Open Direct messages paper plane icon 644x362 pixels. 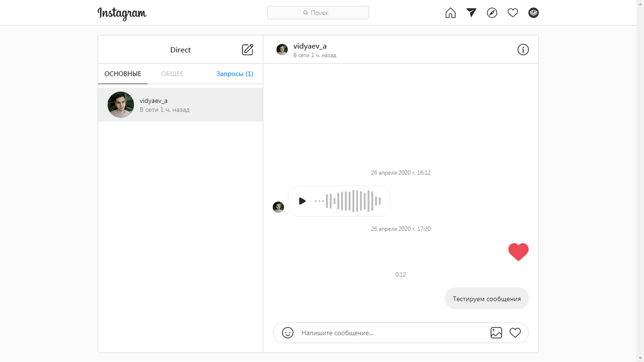coord(471,13)
